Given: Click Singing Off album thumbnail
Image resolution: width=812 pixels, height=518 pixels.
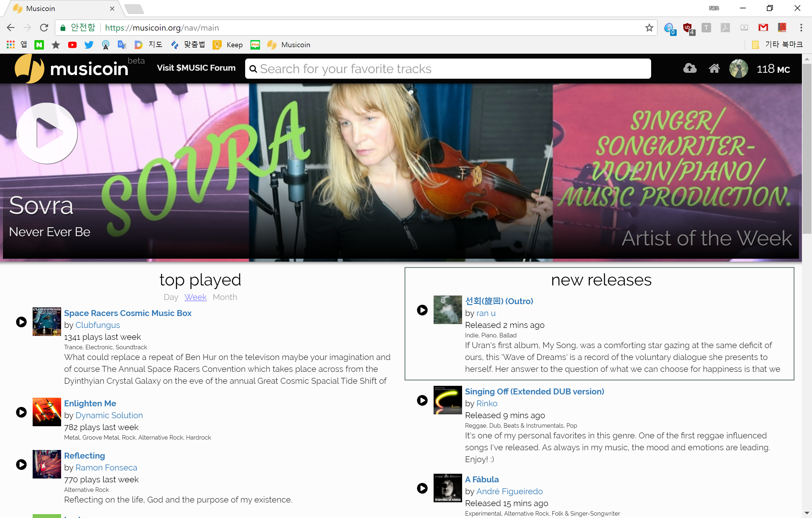Looking at the screenshot, I should pos(448,400).
